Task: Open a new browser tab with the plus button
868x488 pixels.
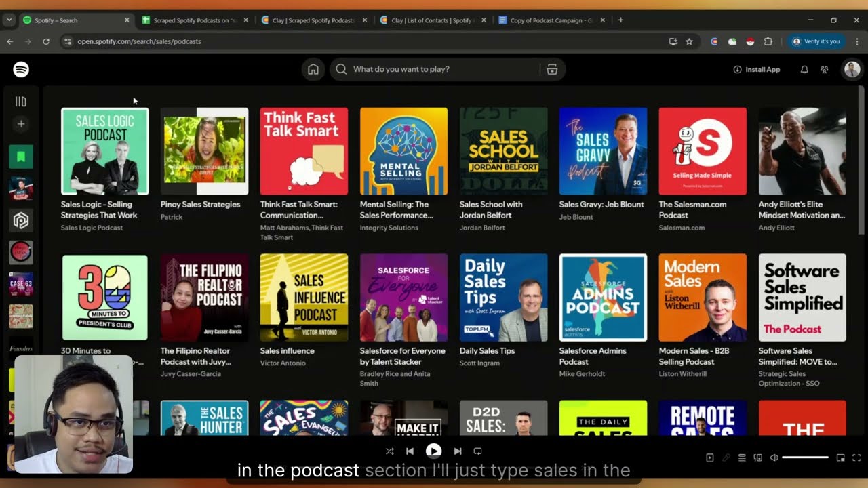Action: click(x=620, y=20)
